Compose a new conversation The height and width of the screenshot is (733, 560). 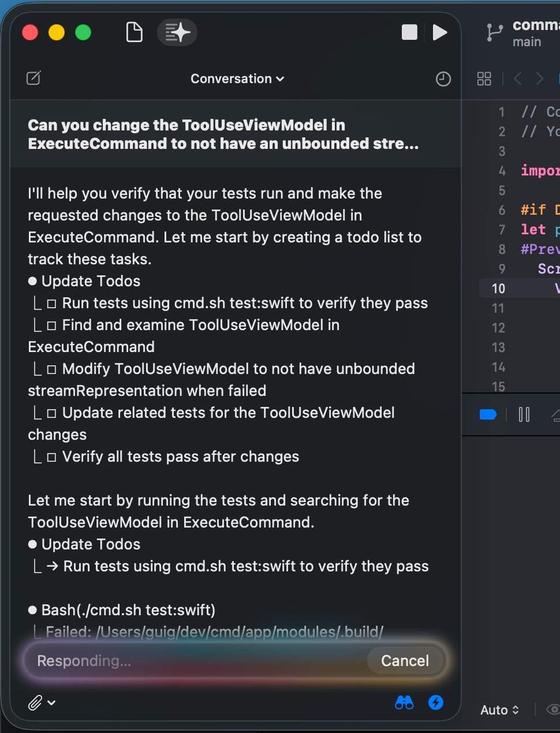point(33,78)
